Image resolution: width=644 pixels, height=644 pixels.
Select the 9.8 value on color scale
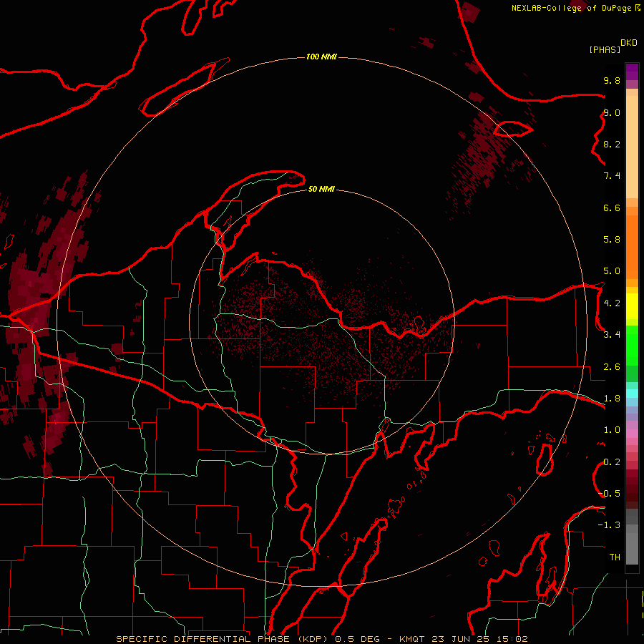612,80
